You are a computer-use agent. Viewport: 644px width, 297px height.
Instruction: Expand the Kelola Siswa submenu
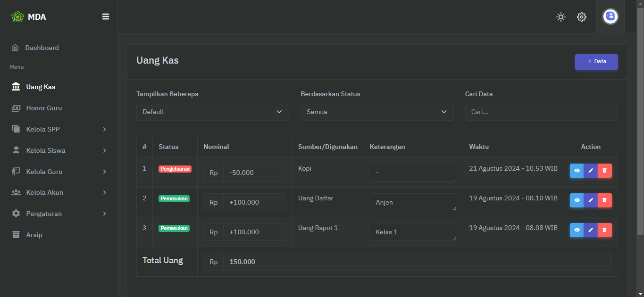pyautogui.click(x=59, y=150)
